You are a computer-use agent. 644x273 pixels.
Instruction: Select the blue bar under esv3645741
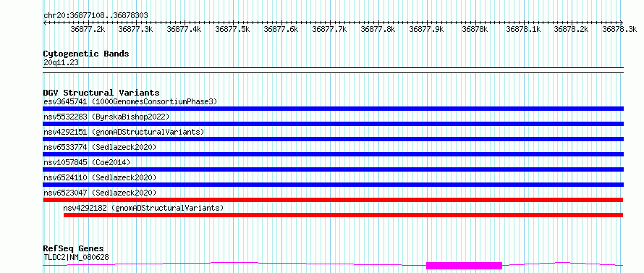(x=333, y=109)
